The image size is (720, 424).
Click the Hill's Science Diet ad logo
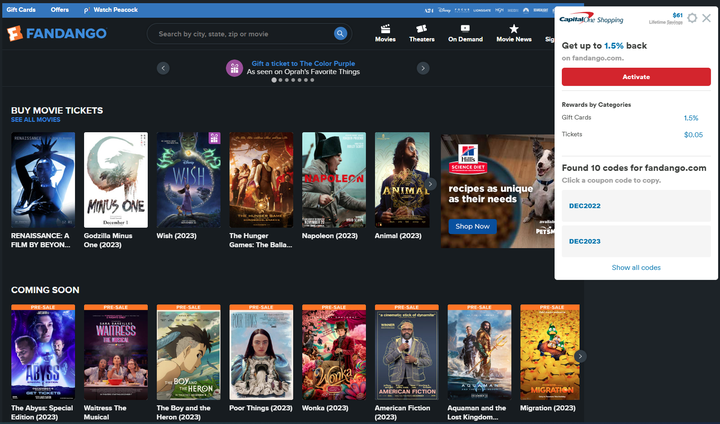(x=468, y=158)
